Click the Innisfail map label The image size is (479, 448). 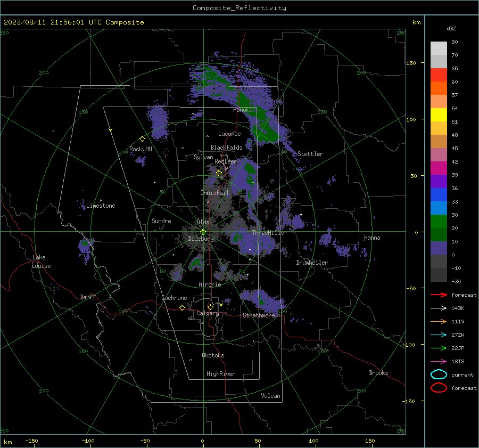tap(215, 193)
